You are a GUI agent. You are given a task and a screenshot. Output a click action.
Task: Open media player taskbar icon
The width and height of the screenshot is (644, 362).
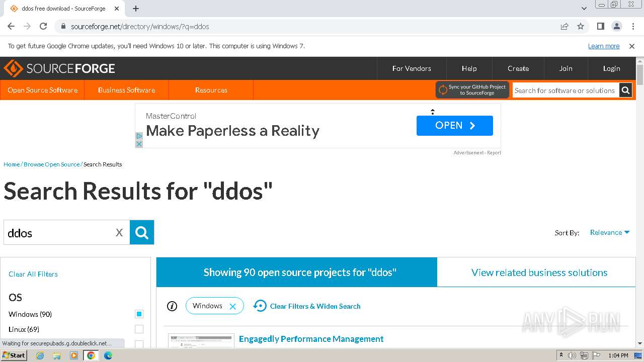pyautogui.click(x=74, y=355)
